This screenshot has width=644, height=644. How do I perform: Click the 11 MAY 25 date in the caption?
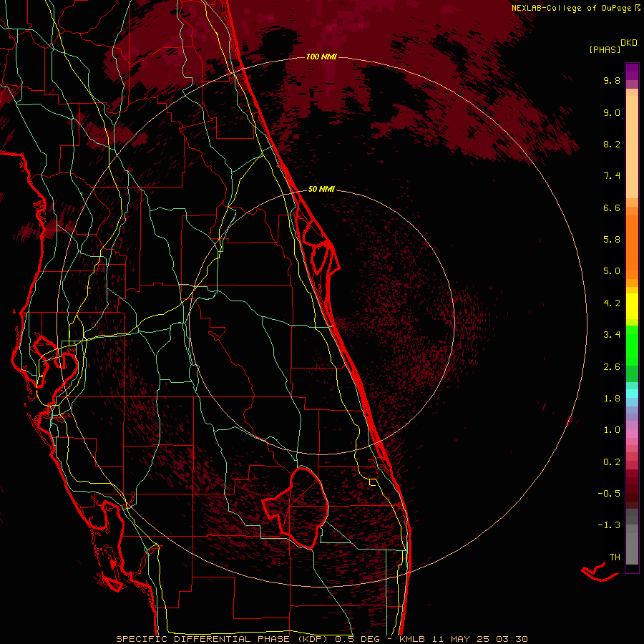[460, 639]
